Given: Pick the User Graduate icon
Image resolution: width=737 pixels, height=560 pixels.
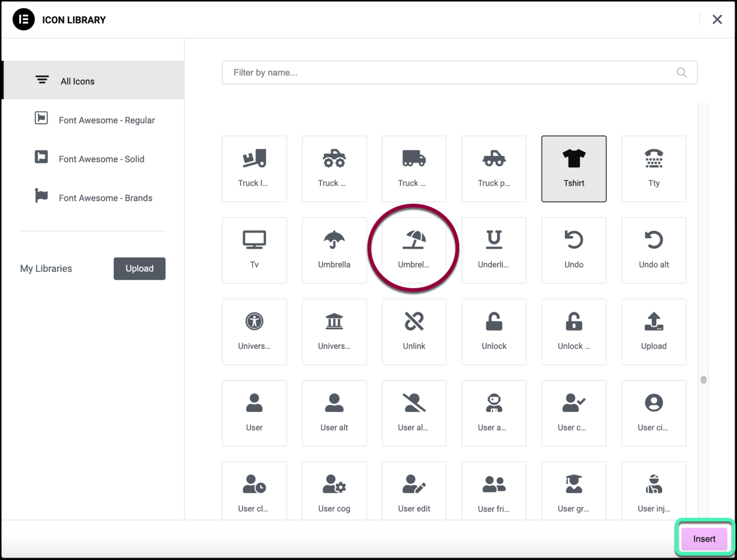Looking at the screenshot, I should pyautogui.click(x=574, y=489).
